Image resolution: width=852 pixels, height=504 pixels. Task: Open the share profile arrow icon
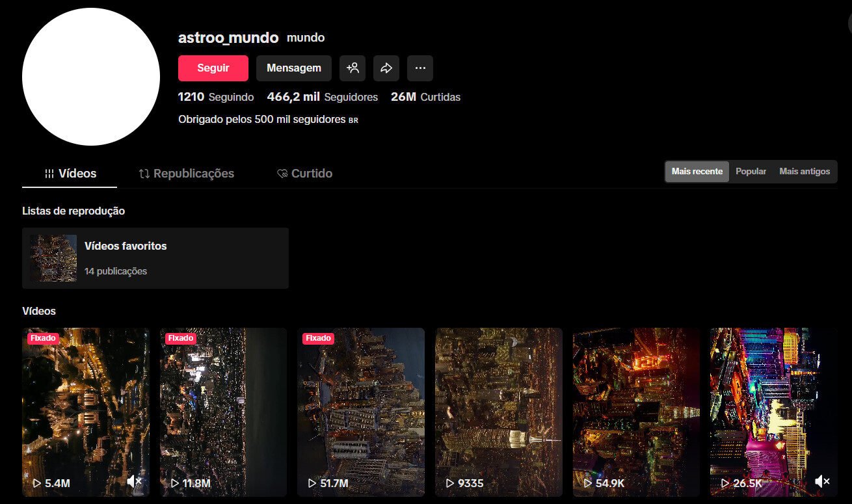click(386, 68)
